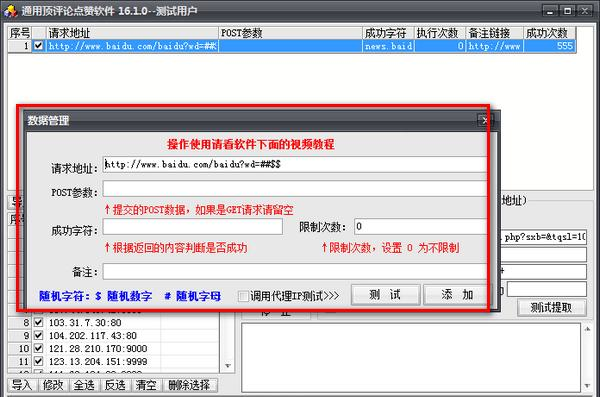Click the 限制次数 input field showing 0
This screenshot has height=397, width=600.
421,227
